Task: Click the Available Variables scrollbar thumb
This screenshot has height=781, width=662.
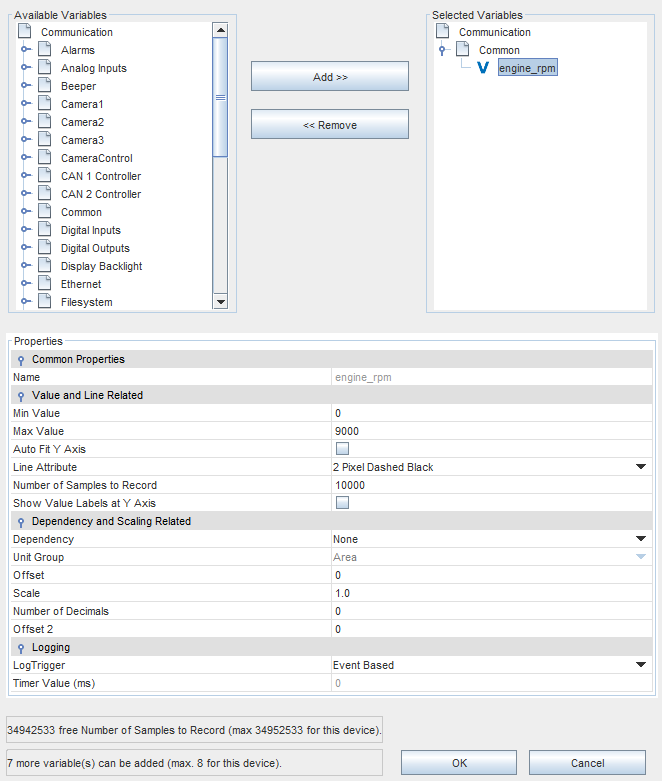Action: tap(220, 97)
